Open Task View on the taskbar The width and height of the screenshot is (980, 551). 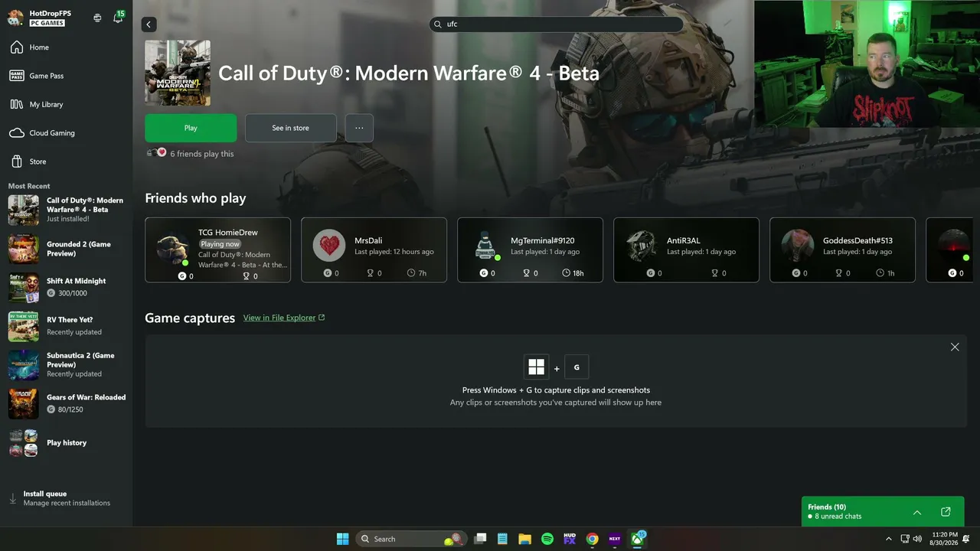pos(480,539)
